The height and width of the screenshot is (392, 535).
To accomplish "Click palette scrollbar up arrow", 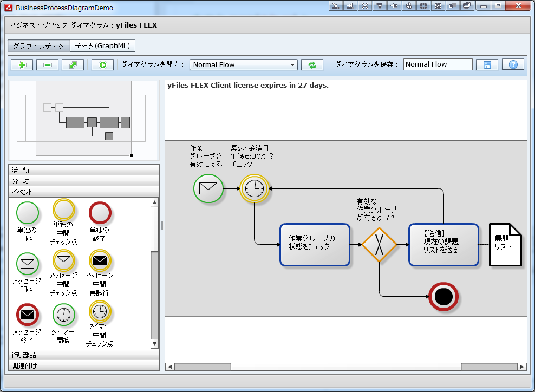I will (154, 202).
